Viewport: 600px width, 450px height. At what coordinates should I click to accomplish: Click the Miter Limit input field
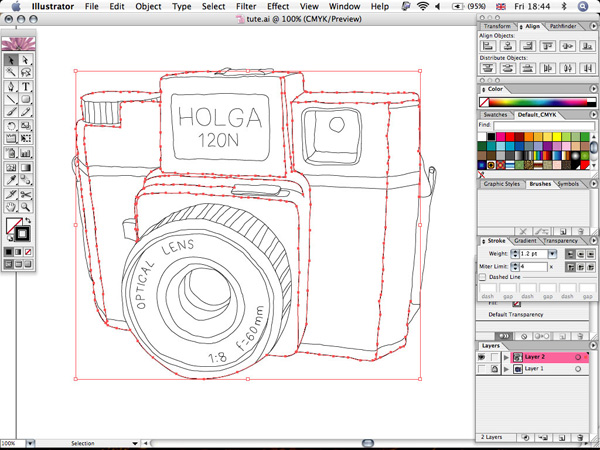534,267
